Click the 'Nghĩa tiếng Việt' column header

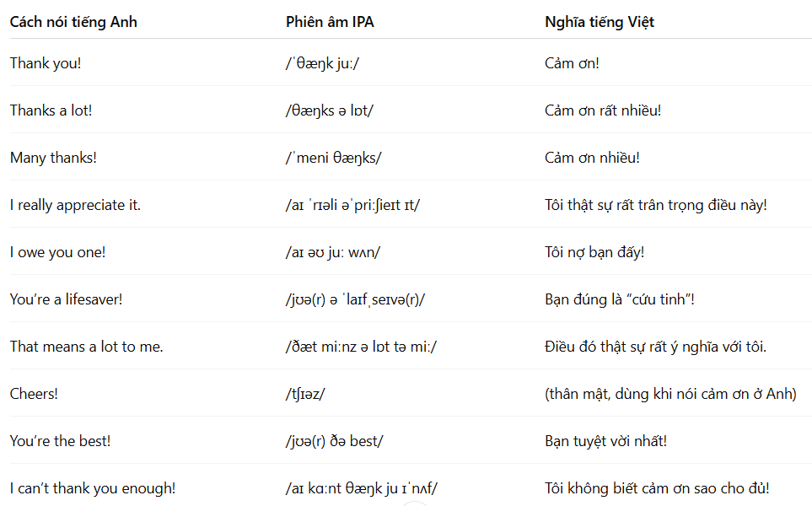600,22
